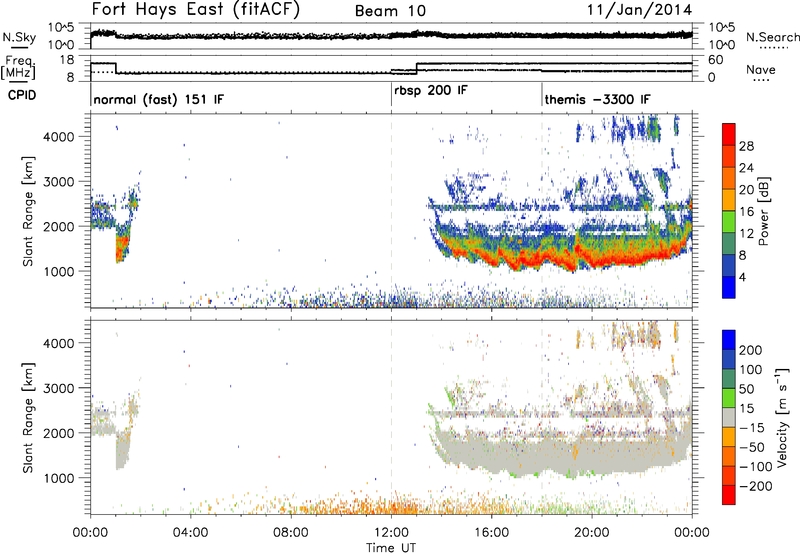This screenshot has height=554, width=800.
Task: Click the blue bottom of power color bar
Action: coord(729,287)
